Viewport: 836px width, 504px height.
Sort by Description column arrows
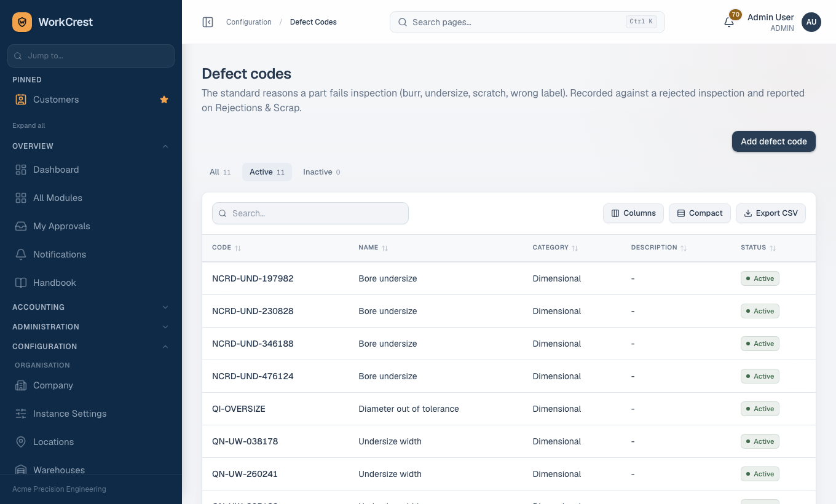click(684, 248)
